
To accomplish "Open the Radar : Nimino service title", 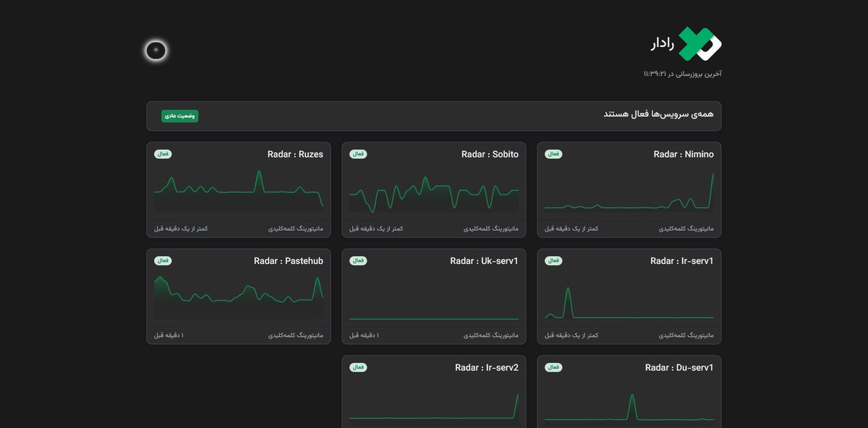I will (x=684, y=154).
